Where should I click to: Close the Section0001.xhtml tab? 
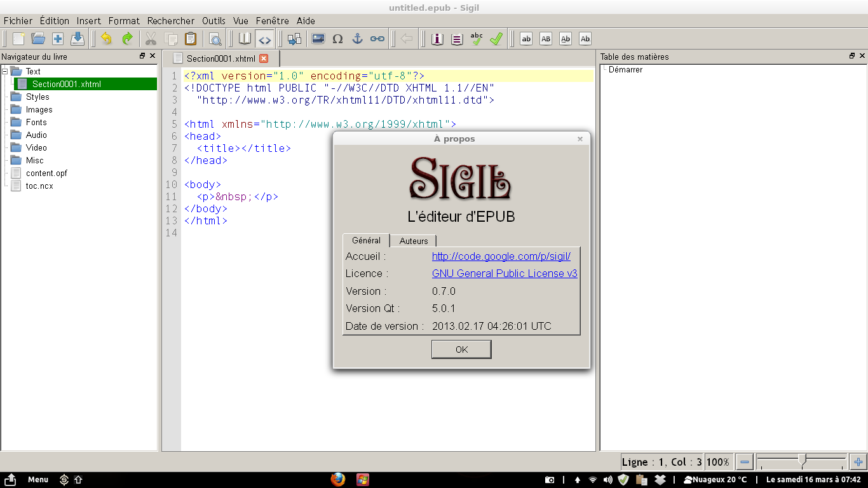tap(264, 58)
